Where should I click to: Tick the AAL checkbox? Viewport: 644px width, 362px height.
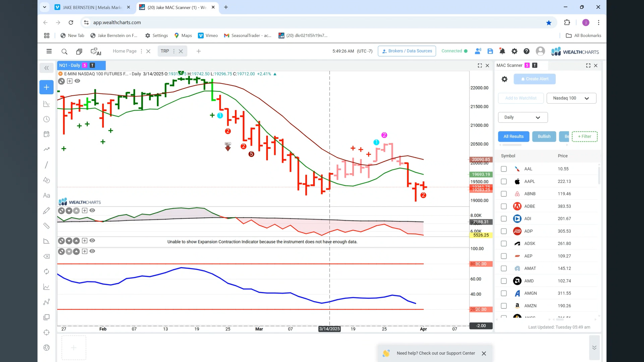pyautogui.click(x=504, y=169)
